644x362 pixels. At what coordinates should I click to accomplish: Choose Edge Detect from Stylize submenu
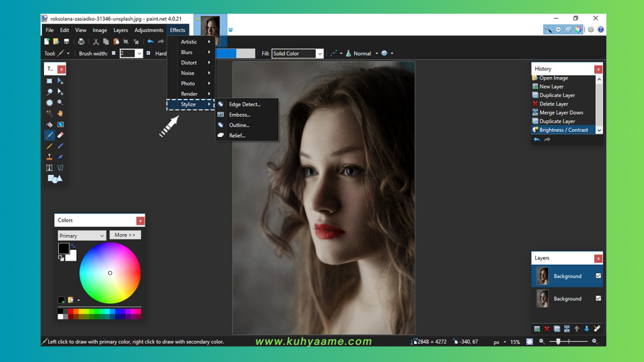pos(247,104)
